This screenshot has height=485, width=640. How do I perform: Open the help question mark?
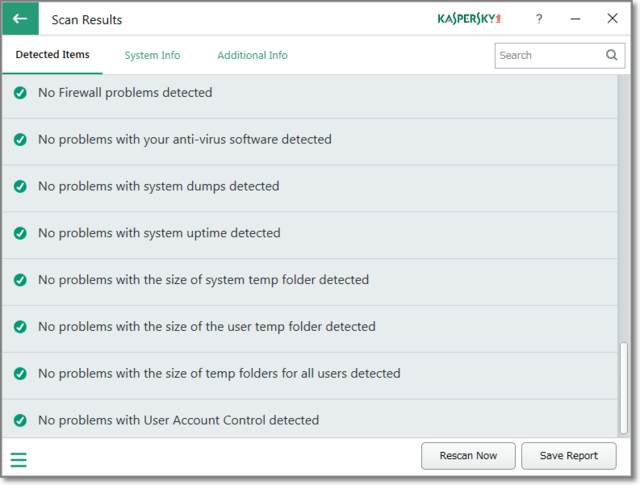(539, 19)
